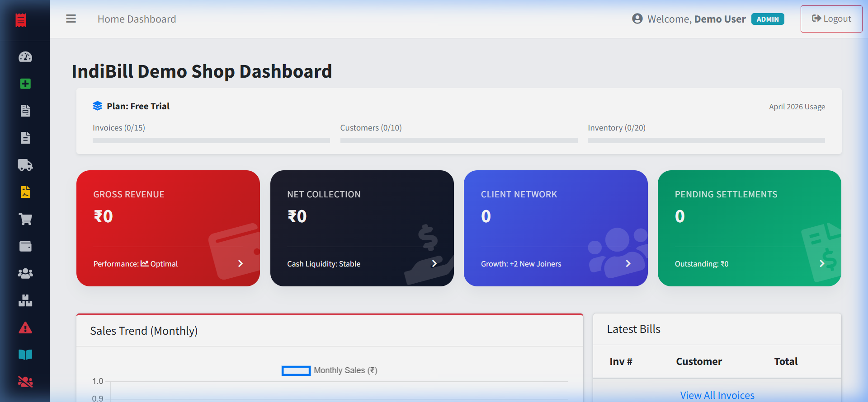Click the Customers (0/10) usage bar

point(459,140)
